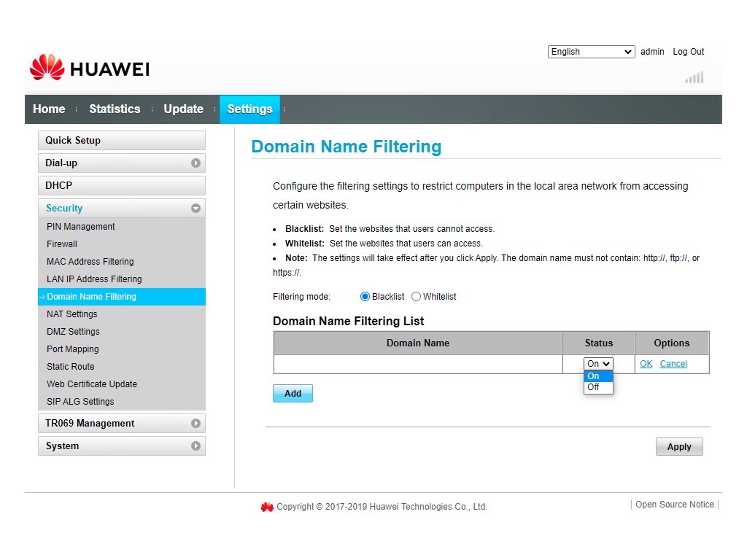The width and height of the screenshot is (747, 560).
Task: Expand the Dial-up menu arrow icon
Action: pos(196,163)
